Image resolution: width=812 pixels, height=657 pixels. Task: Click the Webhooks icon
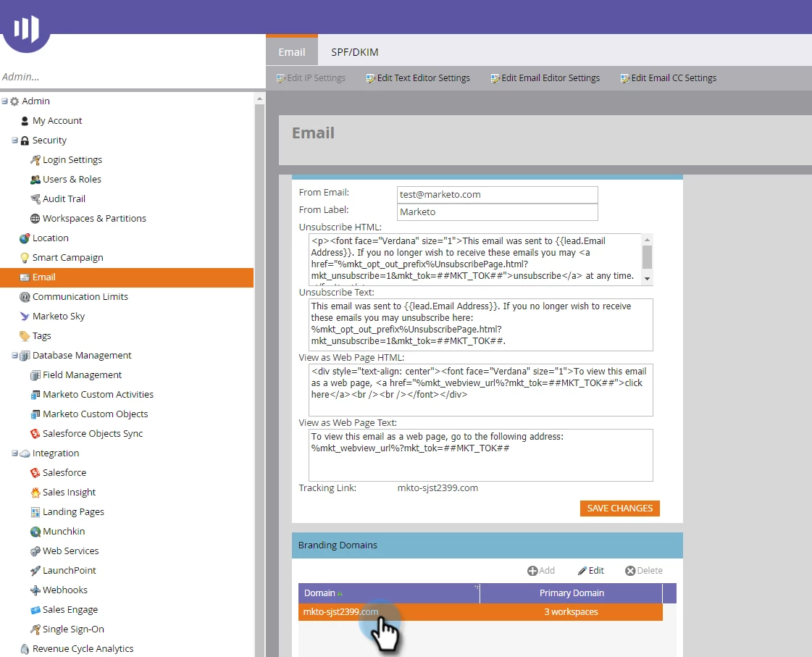(x=35, y=590)
